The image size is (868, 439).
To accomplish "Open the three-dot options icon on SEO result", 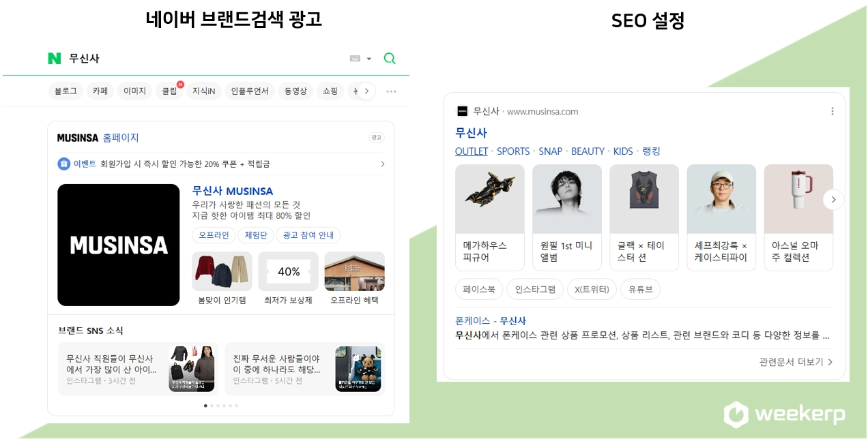I will pos(833,111).
